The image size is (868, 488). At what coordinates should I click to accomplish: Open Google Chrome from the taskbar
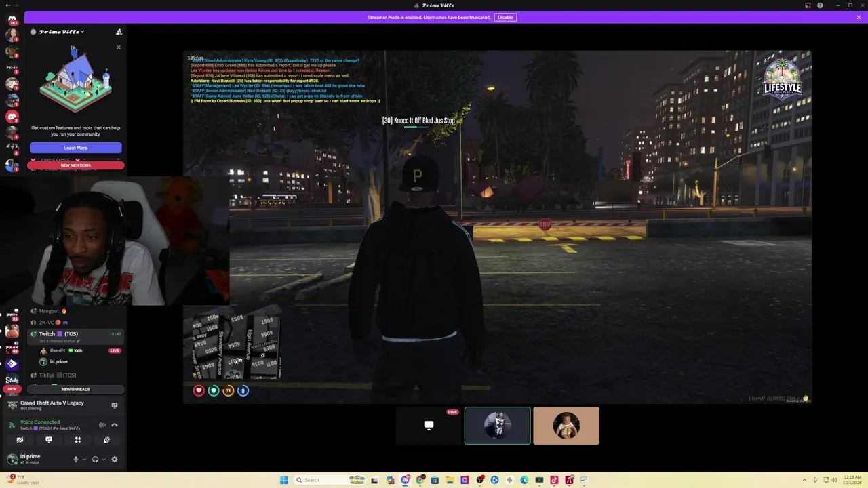point(420,480)
